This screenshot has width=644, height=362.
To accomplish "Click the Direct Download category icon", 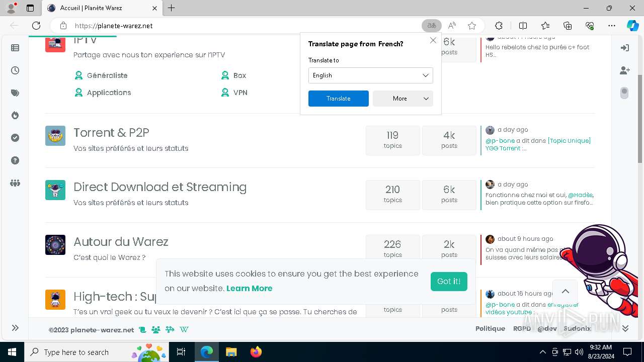I will [55, 190].
